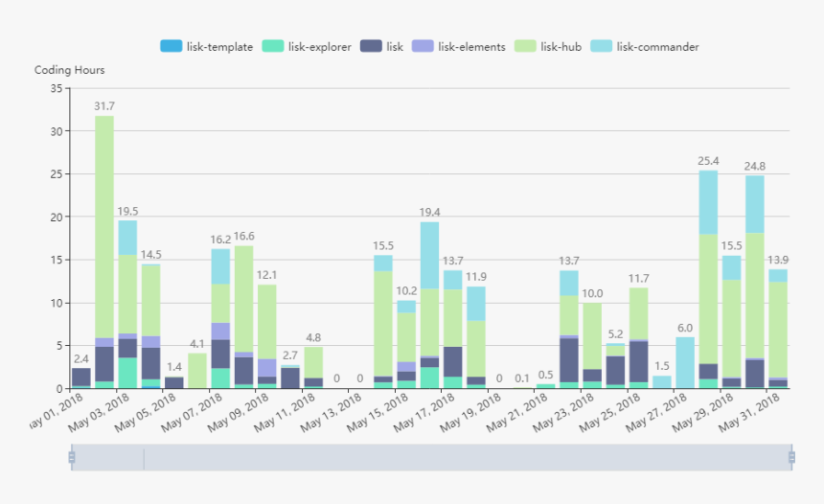This screenshot has height=504, width=824.
Task: Click the bar labeled 24.8
Action: (x=755, y=282)
